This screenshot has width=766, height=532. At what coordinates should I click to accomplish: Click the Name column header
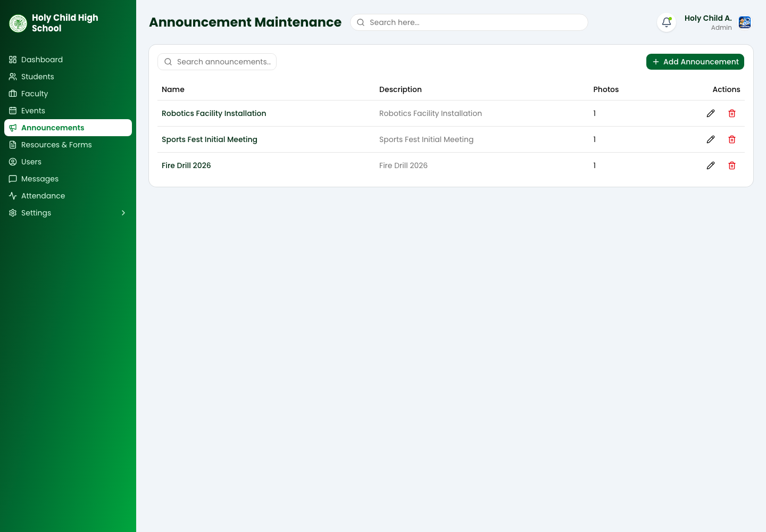pos(173,89)
